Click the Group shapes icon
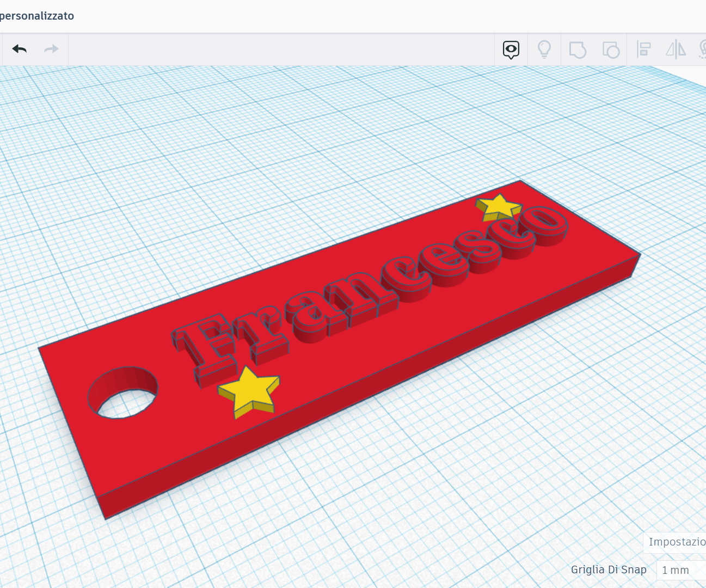Image resolution: width=706 pixels, height=588 pixels. click(x=578, y=50)
